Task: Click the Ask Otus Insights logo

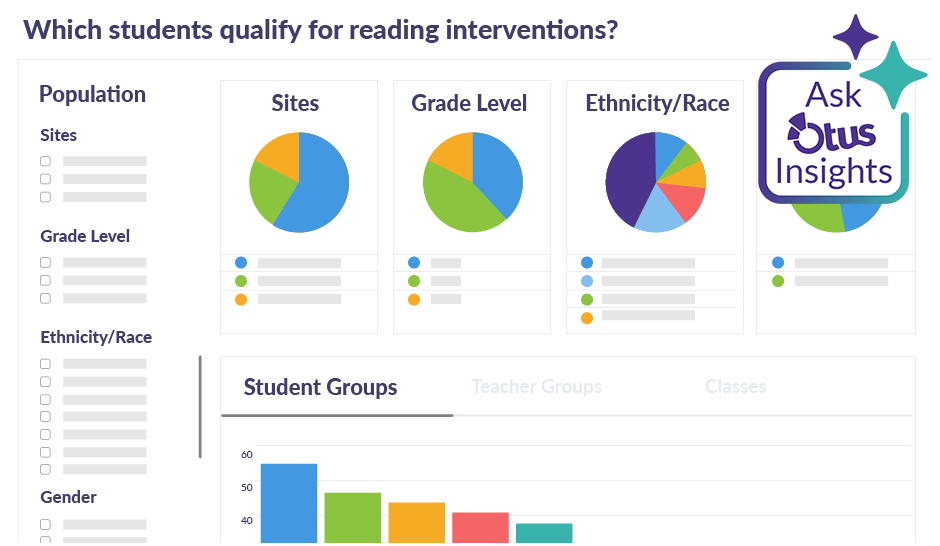Action: coord(833,135)
